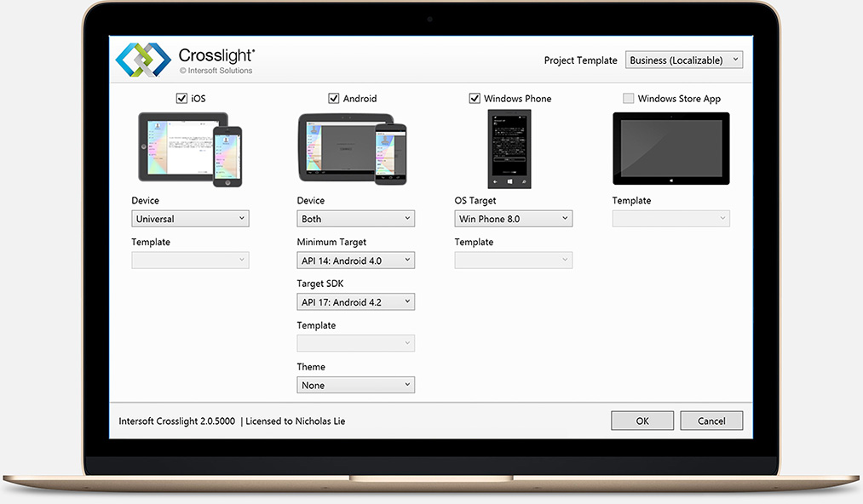Uncheck the Android platform

[x=334, y=98]
